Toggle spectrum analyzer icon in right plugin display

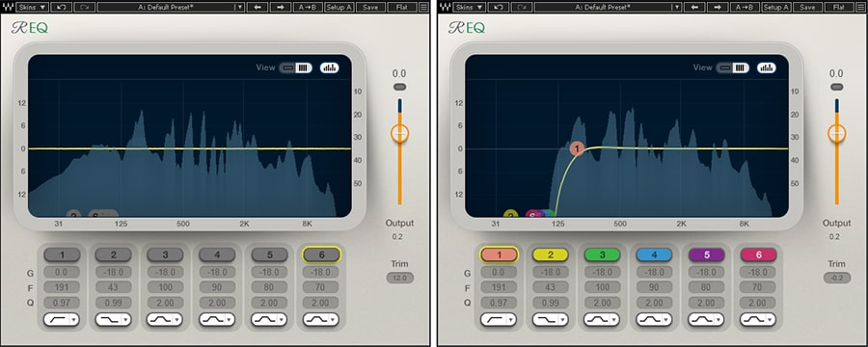(x=767, y=67)
